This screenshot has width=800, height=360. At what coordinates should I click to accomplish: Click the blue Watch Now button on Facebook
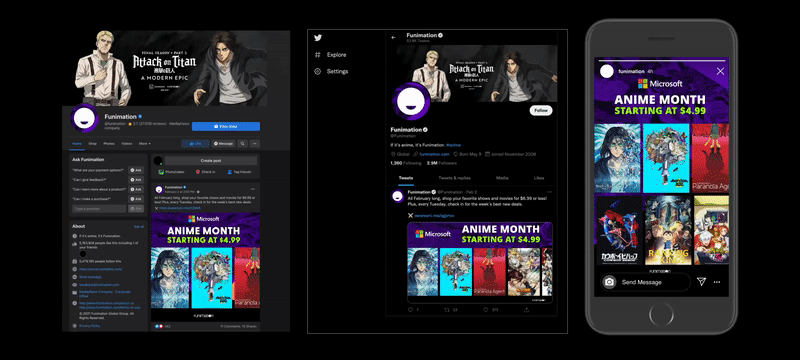point(226,126)
